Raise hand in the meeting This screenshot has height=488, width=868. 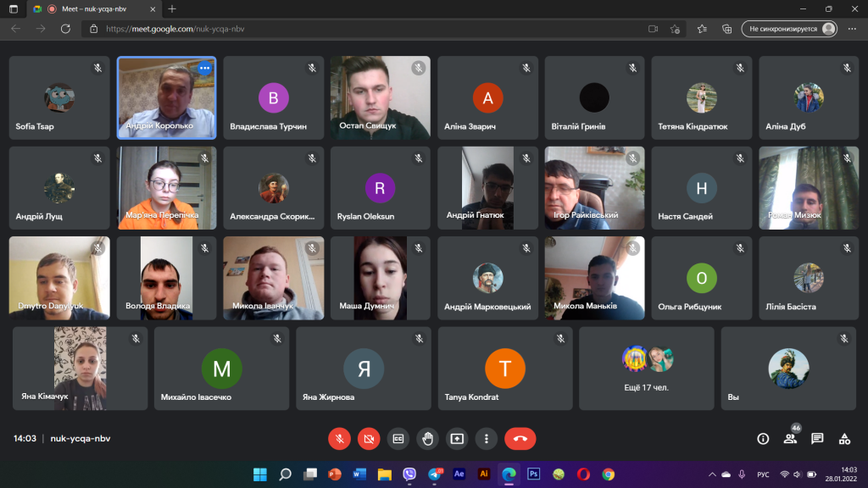428,438
